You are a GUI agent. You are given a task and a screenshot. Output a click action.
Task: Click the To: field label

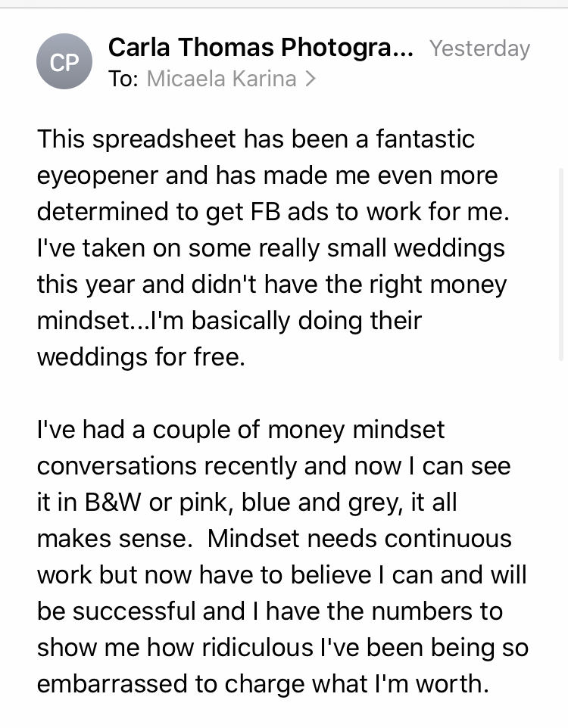point(123,79)
